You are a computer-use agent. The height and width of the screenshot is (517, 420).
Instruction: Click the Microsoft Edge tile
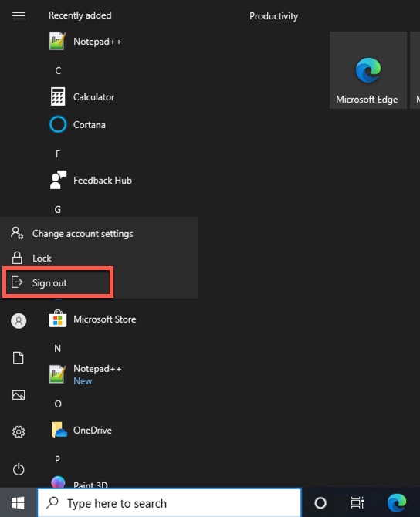tap(367, 70)
